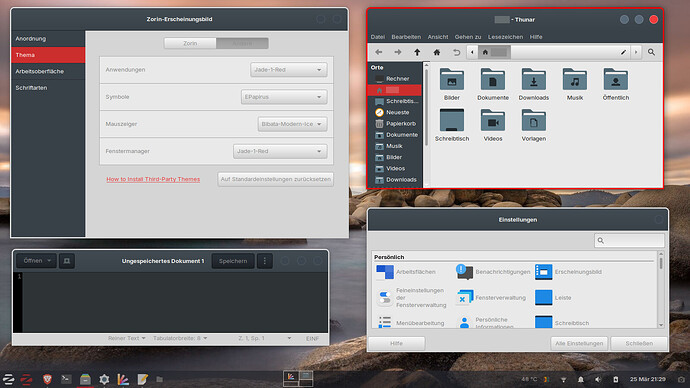Open volume control in system tray

point(598,379)
